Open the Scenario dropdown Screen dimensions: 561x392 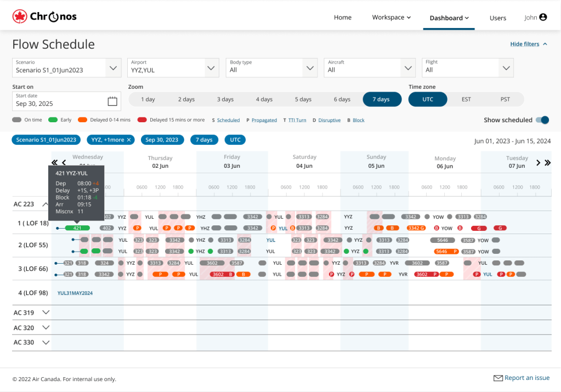113,68
